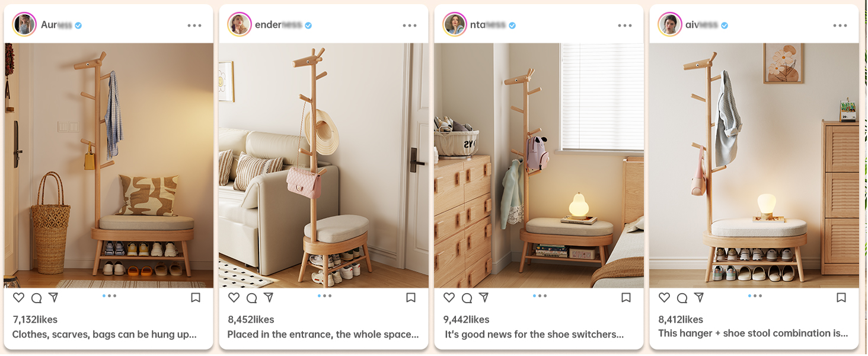The height and width of the screenshot is (356, 868).
Task: Bookmark the hanger + shoe stool combination post
Action: tap(841, 297)
